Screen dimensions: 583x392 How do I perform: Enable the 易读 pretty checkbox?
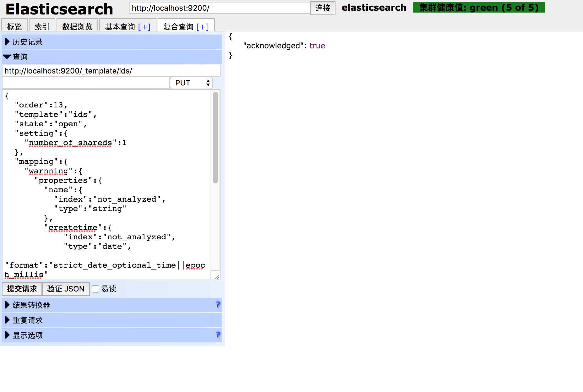[x=95, y=289]
